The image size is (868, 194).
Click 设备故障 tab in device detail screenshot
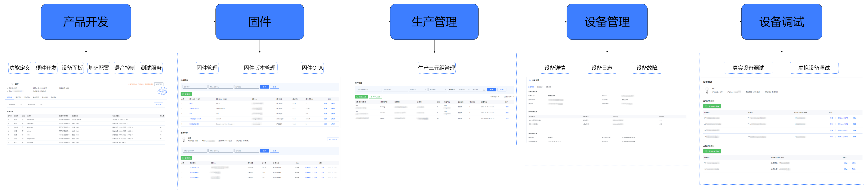pyautogui.click(x=549, y=87)
